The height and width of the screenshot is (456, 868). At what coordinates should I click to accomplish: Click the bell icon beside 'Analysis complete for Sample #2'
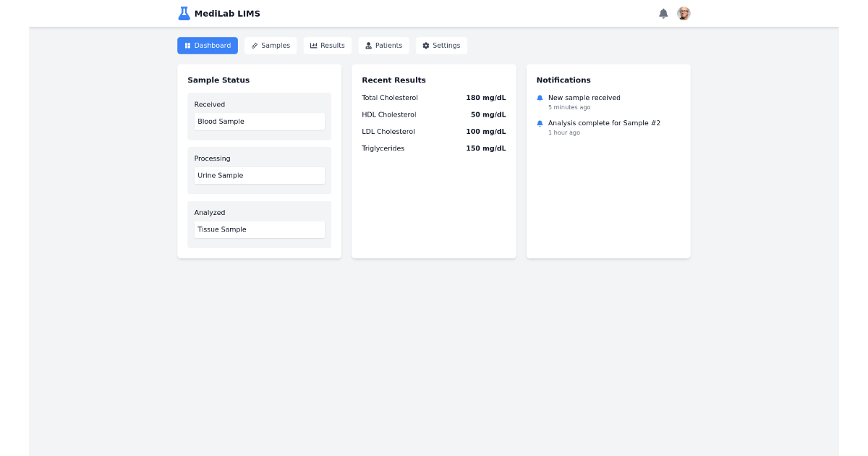coord(540,123)
